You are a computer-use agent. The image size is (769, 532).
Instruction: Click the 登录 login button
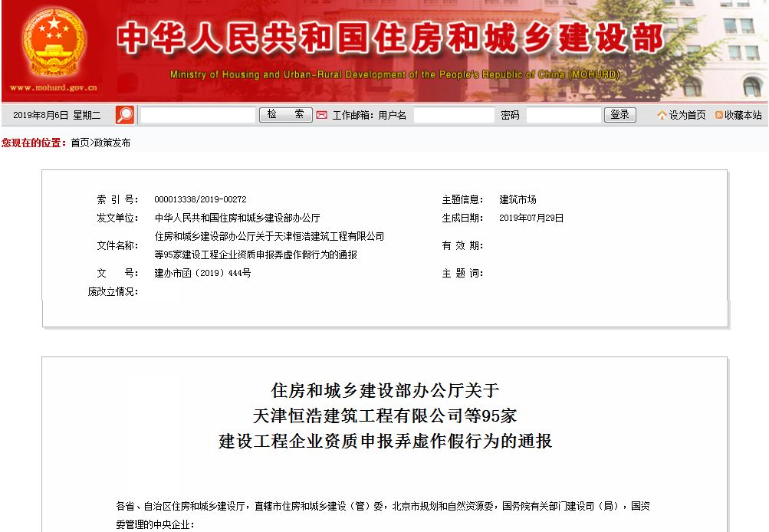(x=620, y=115)
